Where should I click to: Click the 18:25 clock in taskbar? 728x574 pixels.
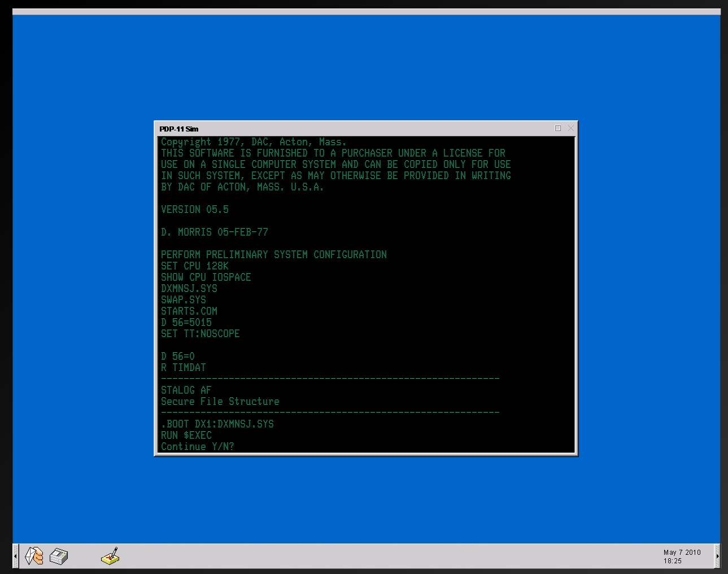click(673, 561)
